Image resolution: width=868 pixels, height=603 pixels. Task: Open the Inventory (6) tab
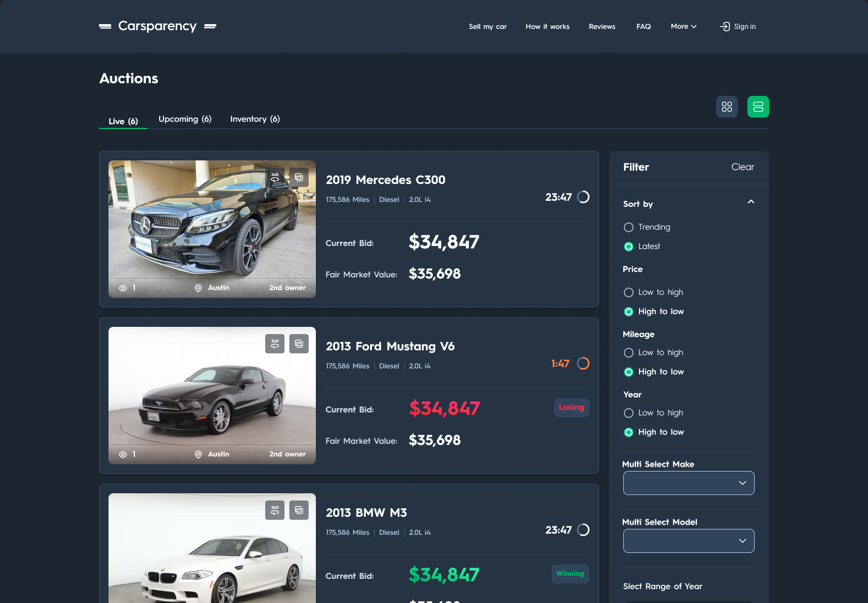click(255, 119)
